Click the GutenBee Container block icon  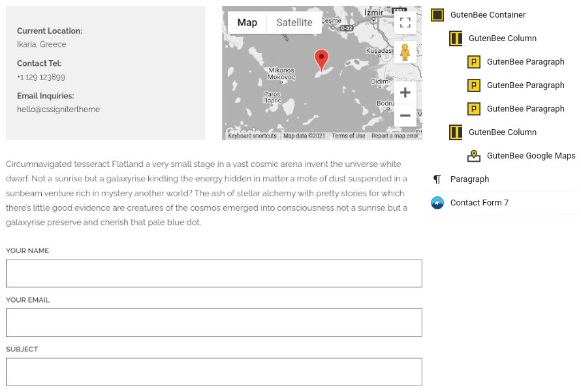click(x=437, y=15)
